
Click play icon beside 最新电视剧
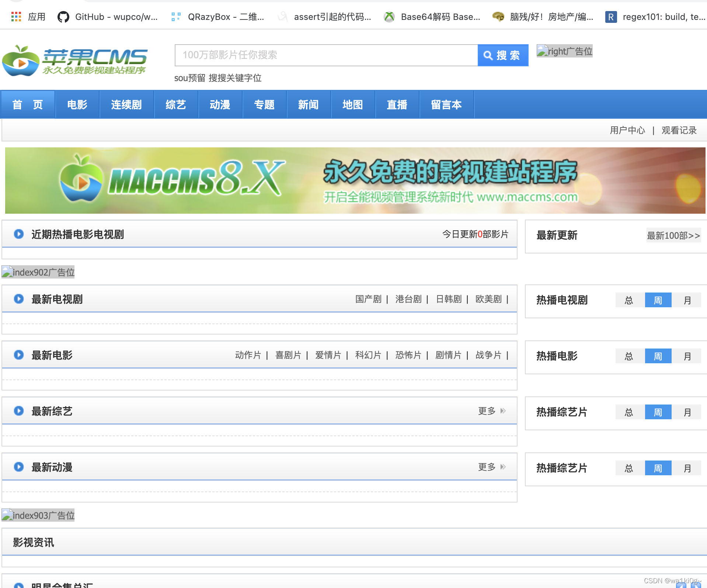[x=18, y=299]
